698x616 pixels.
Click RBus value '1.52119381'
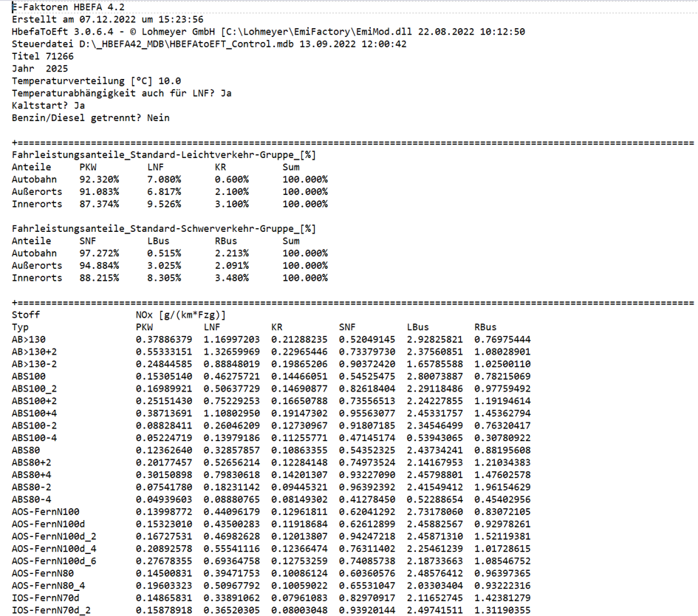pos(502,537)
